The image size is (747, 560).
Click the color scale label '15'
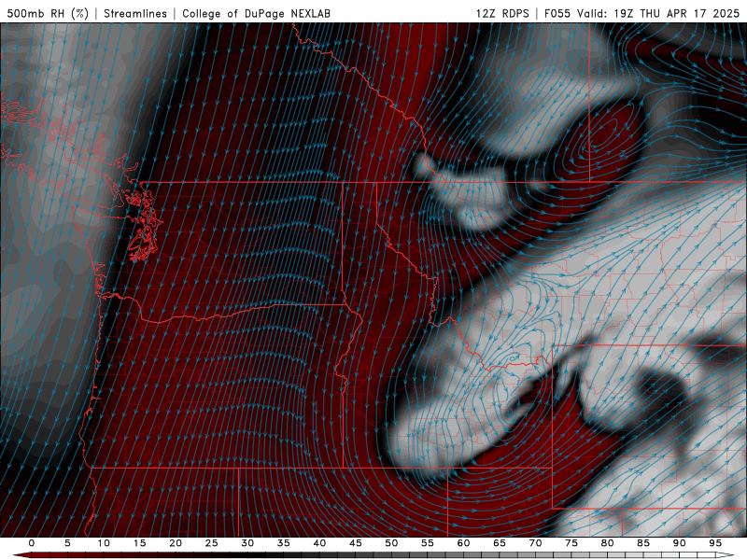tap(139, 543)
